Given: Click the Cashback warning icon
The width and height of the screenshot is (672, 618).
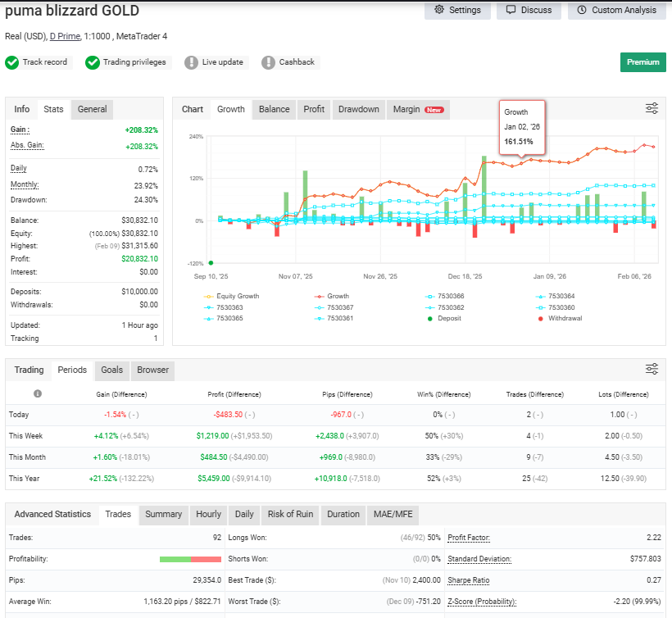Looking at the screenshot, I should pyautogui.click(x=268, y=62).
